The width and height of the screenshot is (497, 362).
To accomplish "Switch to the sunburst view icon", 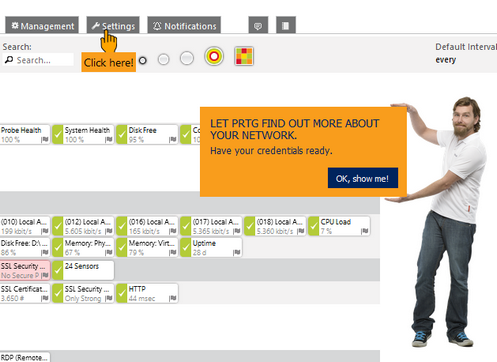I will click(x=214, y=56).
